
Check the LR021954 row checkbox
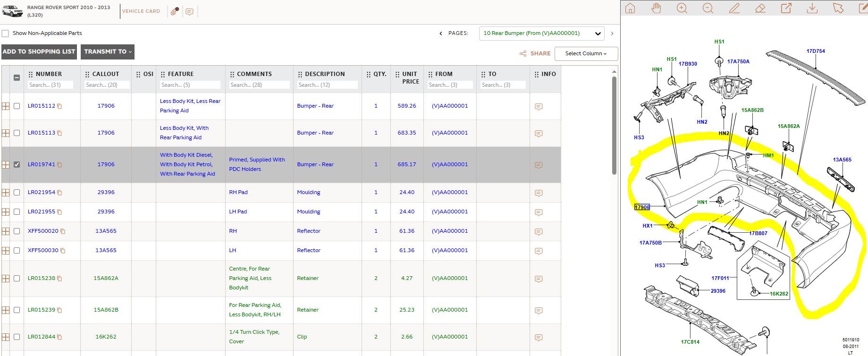[x=17, y=193]
